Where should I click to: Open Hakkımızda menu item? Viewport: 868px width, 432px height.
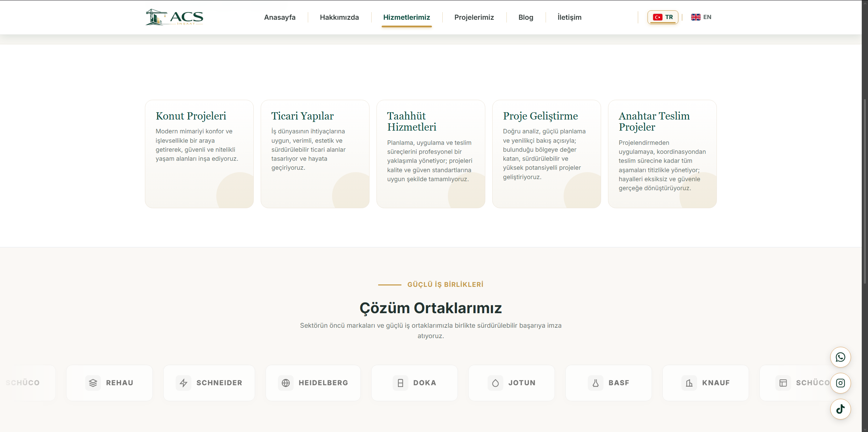[339, 17]
